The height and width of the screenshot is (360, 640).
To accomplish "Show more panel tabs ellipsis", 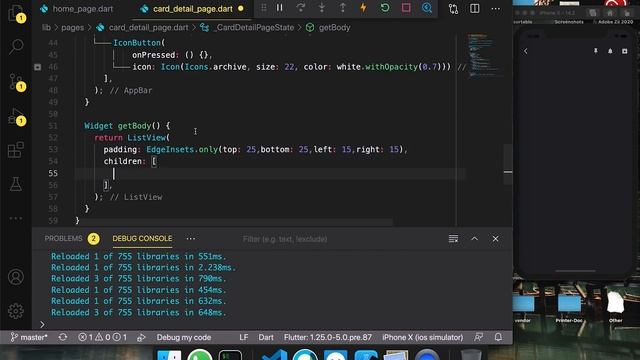I will coord(191,238).
